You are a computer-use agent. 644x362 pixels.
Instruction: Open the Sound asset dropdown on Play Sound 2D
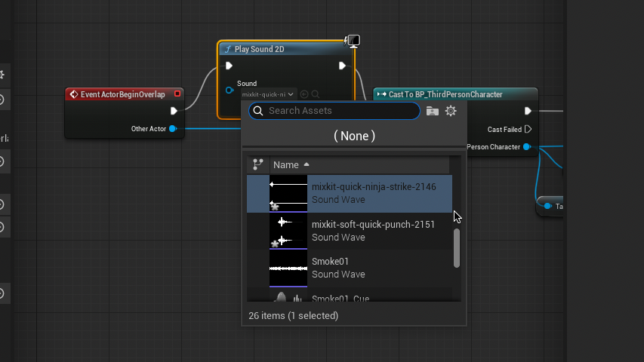[x=268, y=94]
